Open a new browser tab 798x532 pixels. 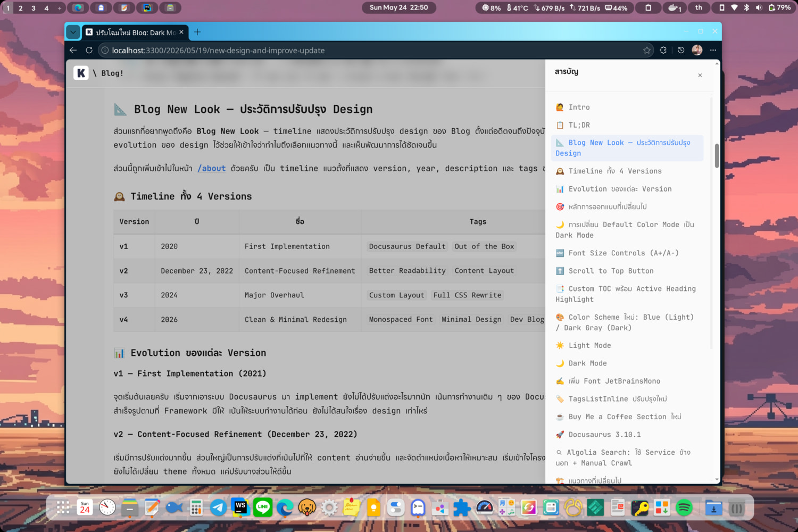tap(197, 32)
